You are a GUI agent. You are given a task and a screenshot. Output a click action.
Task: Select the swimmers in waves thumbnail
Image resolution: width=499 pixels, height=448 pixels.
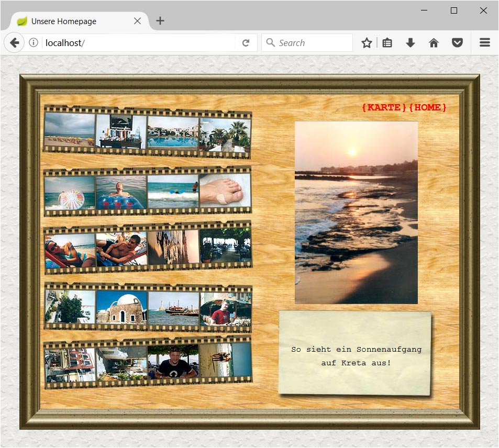[x=173, y=192]
